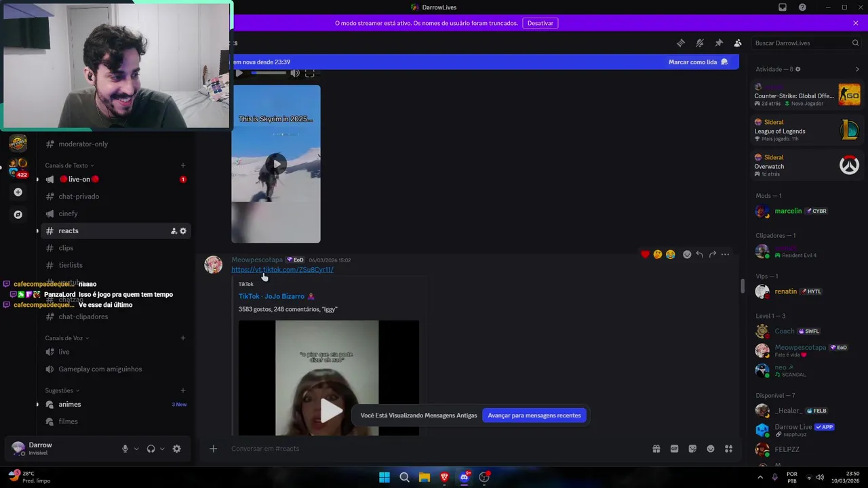868x488 pixels.
Task: Toggle member list visibility icon
Action: pos(738,43)
